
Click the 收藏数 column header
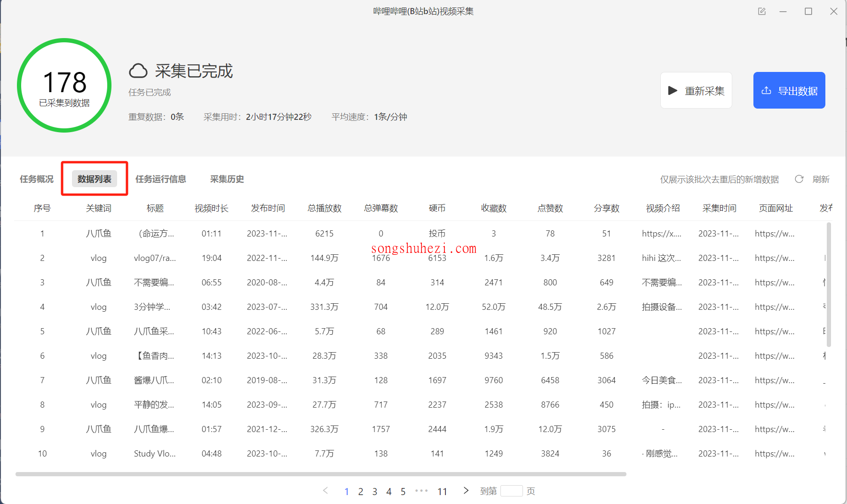[494, 208]
